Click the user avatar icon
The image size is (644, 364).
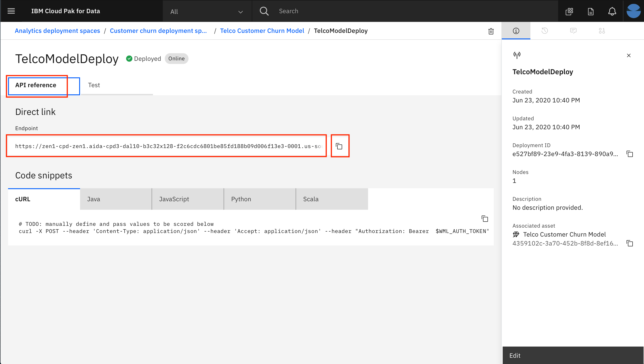[x=633, y=11]
